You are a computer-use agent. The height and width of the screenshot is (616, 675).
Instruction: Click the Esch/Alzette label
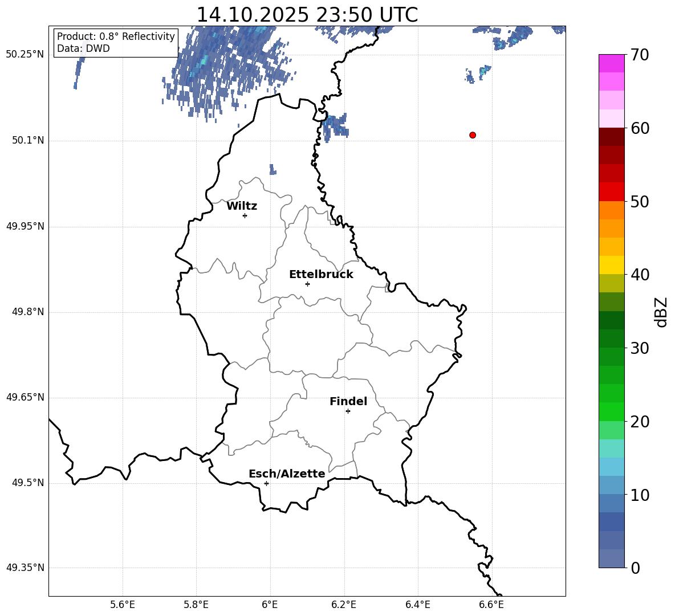coord(287,474)
